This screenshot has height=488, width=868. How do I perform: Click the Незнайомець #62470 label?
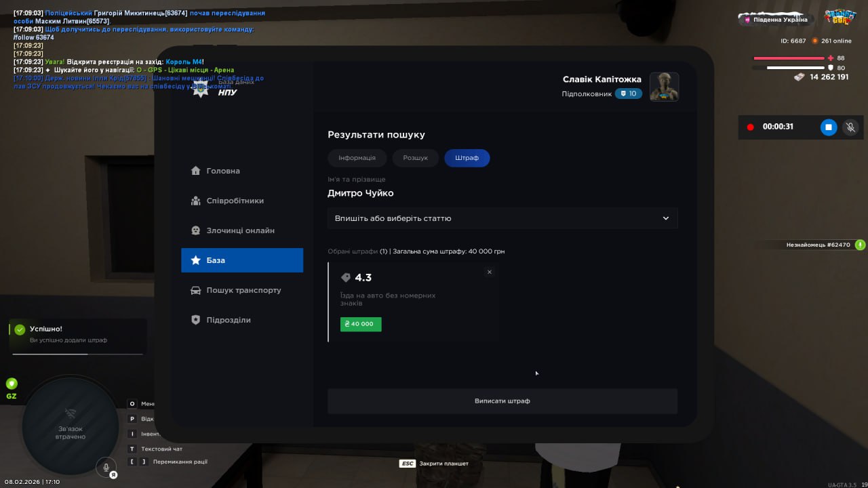click(818, 245)
